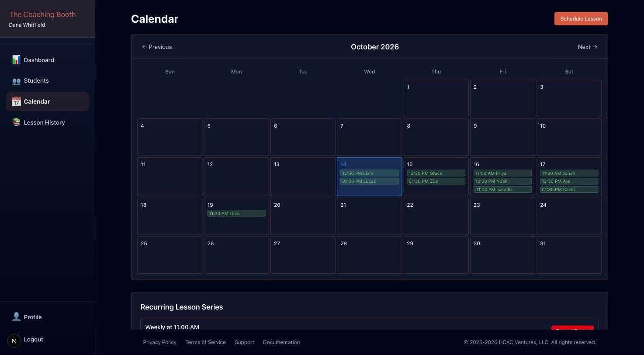644x355 pixels.
Task: Select the October 1 day cell
Action: coord(436,98)
